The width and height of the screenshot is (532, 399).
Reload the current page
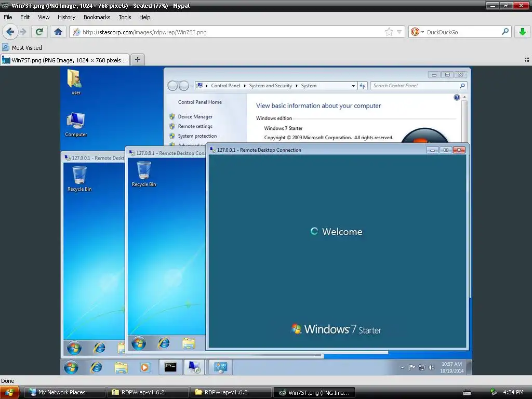39,32
